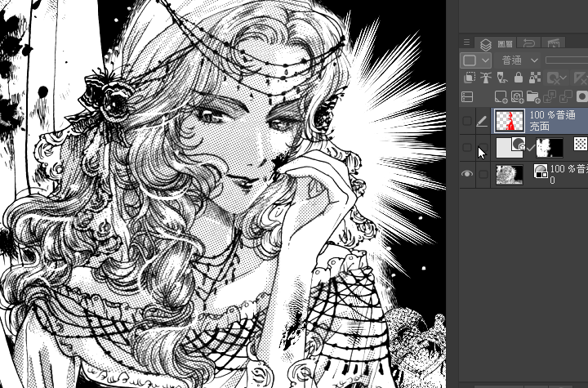
Task: Select the 亮面 layer name
Action: point(539,127)
